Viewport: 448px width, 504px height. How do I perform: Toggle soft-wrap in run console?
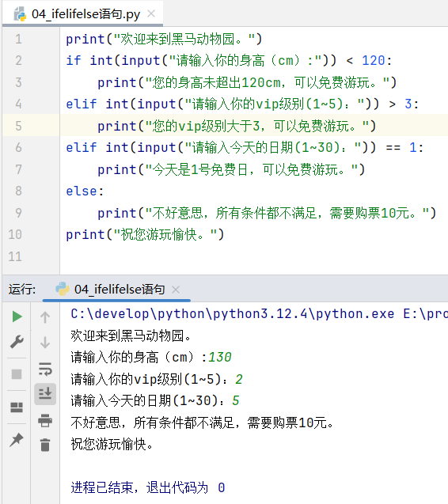click(x=45, y=369)
